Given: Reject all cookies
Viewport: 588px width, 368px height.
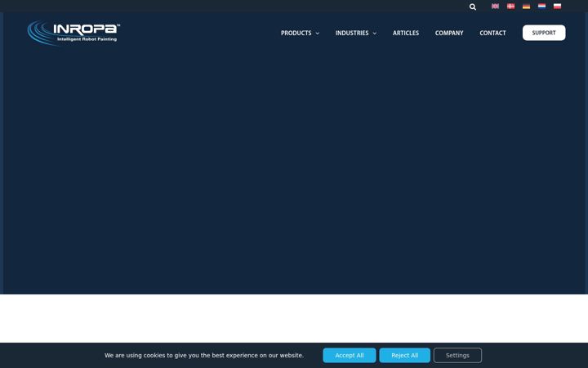Looking at the screenshot, I should 404,355.
